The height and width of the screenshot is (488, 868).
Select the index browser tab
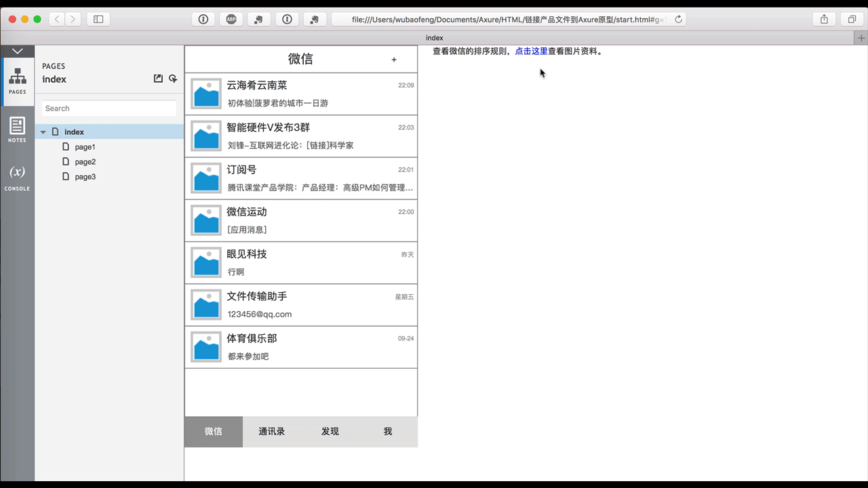[434, 38]
